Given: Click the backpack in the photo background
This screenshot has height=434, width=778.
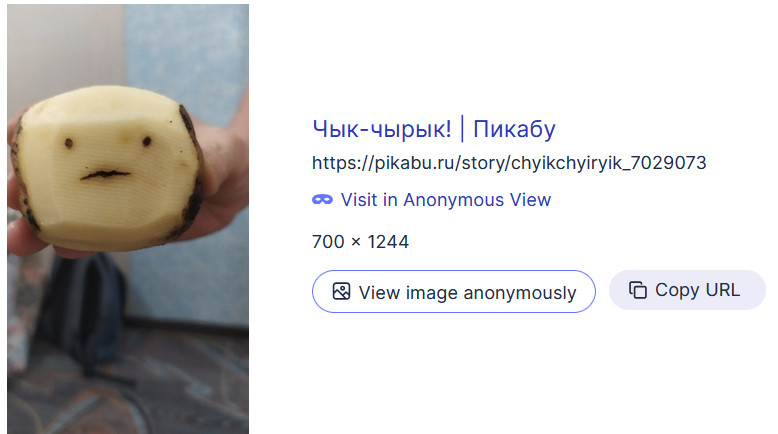Looking at the screenshot, I should coord(83,312).
